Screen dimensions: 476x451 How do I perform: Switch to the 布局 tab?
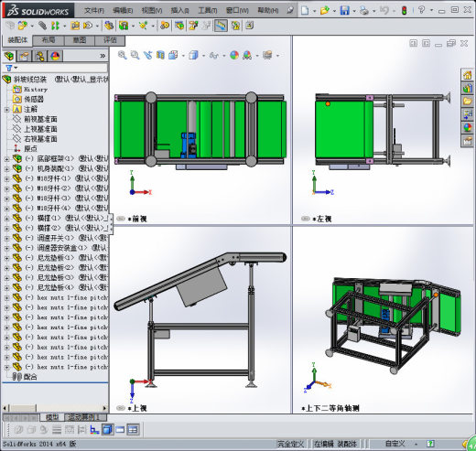pyautogui.click(x=49, y=40)
